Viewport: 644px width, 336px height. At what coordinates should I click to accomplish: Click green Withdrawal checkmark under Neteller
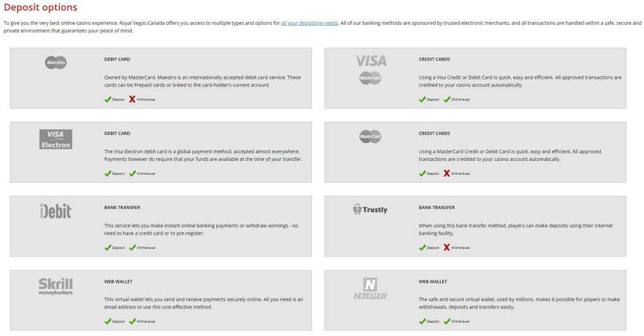click(447, 321)
